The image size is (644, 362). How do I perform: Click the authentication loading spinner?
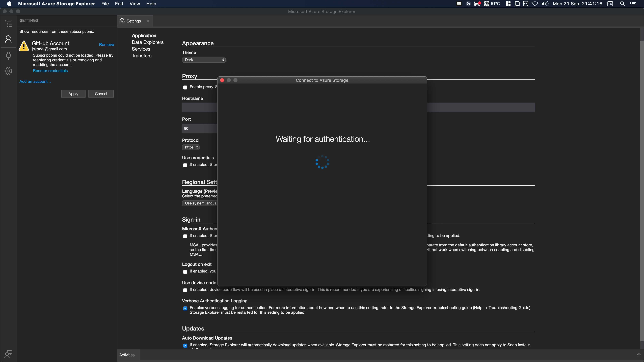[322, 162]
